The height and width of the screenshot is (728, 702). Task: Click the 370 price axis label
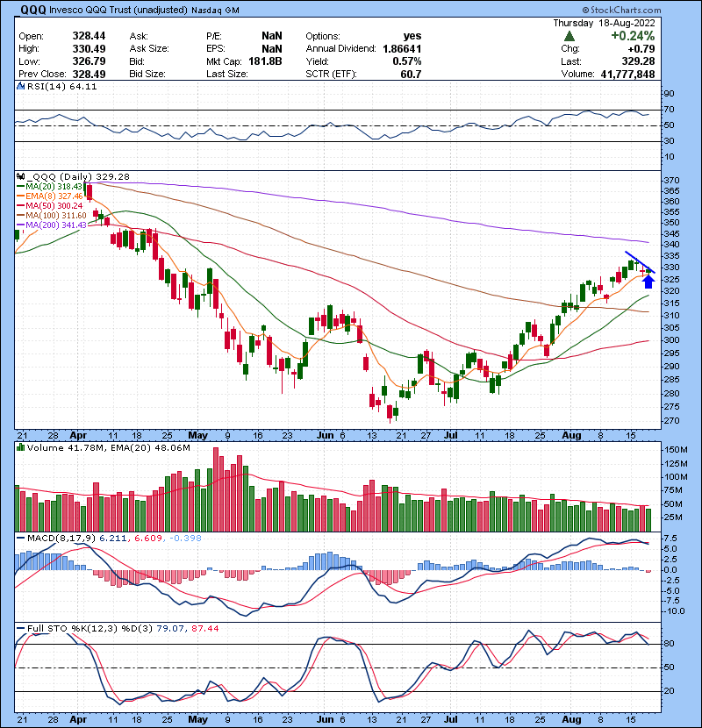[672, 180]
